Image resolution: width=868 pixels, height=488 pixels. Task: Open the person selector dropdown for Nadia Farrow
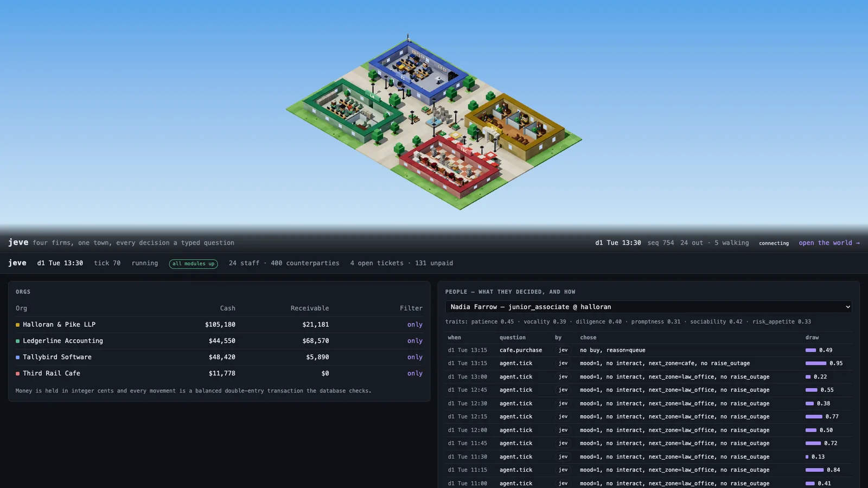click(648, 307)
